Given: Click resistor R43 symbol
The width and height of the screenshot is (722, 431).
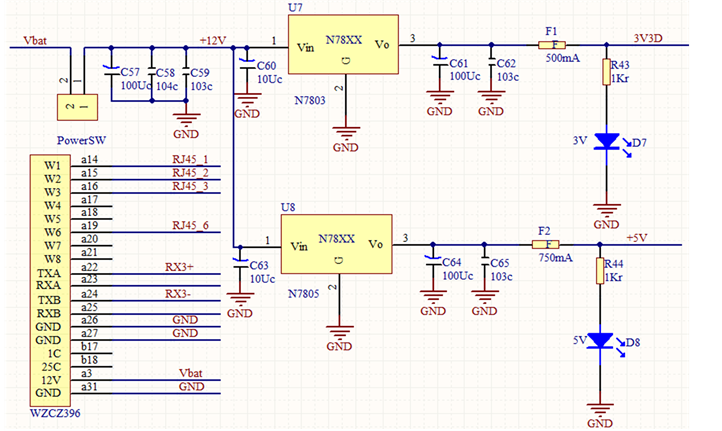Looking at the screenshot, I should click(606, 71).
